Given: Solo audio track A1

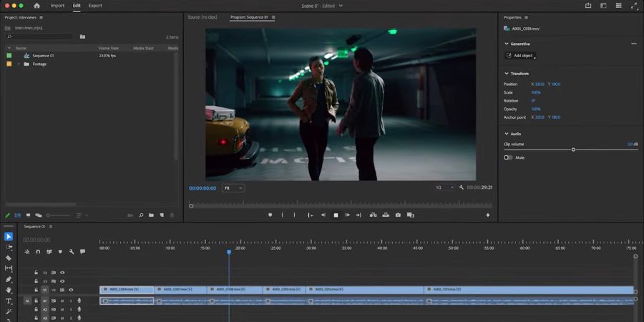Looking at the screenshot, I should (71, 301).
